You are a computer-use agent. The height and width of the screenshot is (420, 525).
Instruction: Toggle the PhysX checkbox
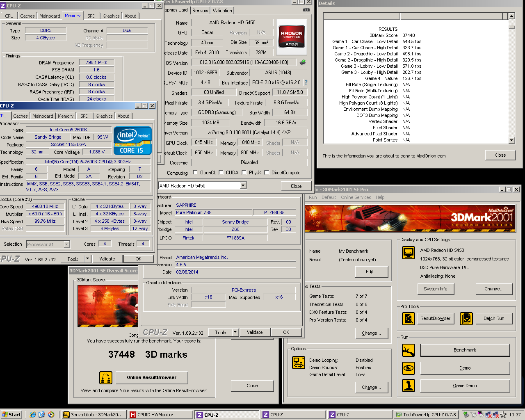244,173
